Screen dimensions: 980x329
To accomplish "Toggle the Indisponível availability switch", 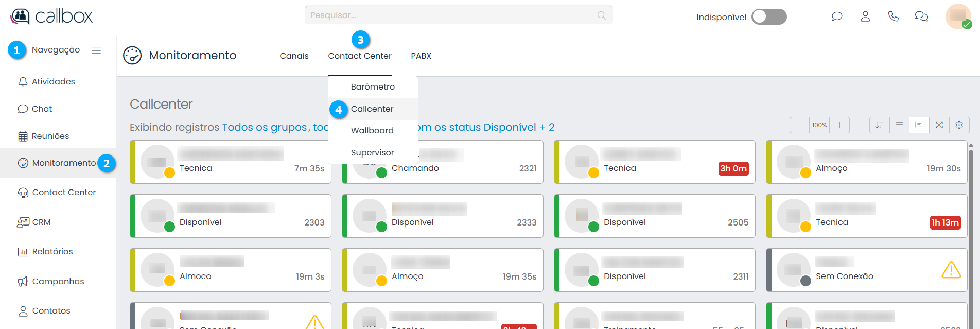I will point(768,17).
